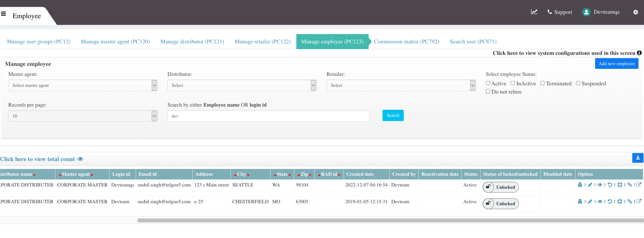The image size is (644, 238).
Task: Sort table by distributor name column
Action: coord(17,174)
